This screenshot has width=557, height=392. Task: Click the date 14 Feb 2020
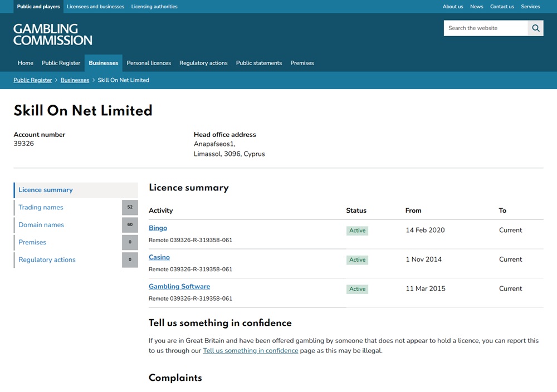click(425, 230)
